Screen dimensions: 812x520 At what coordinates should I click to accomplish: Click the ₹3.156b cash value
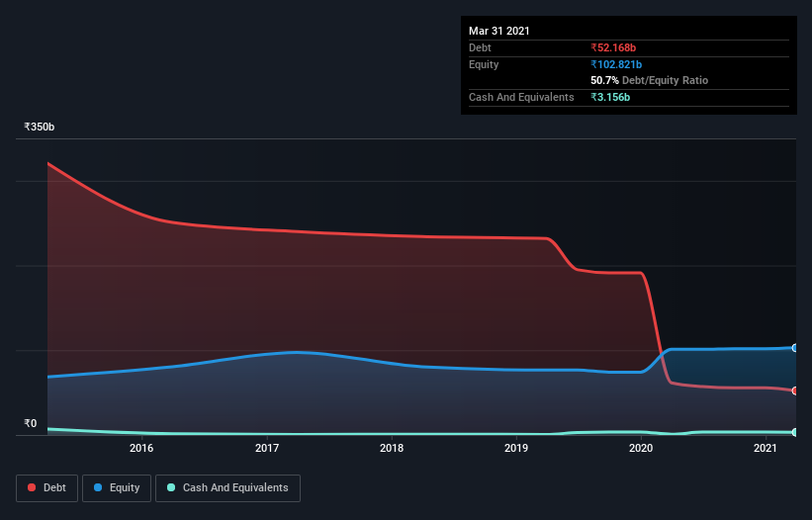point(610,97)
